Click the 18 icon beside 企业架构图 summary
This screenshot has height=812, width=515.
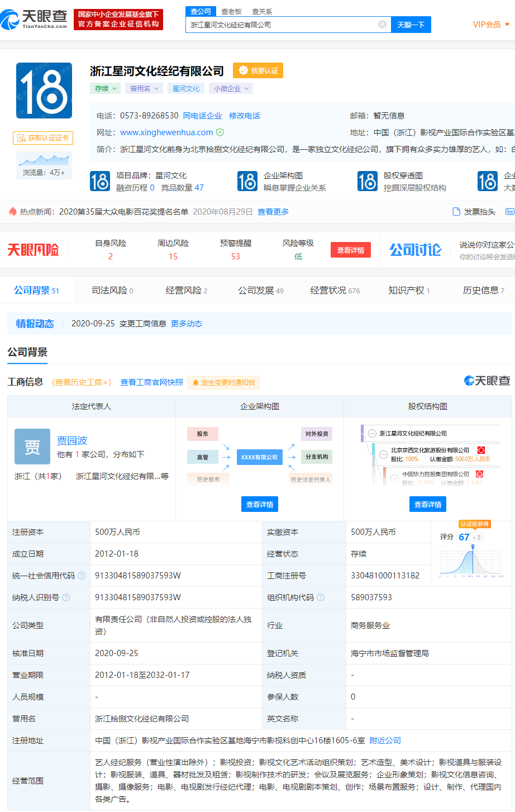click(247, 182)
